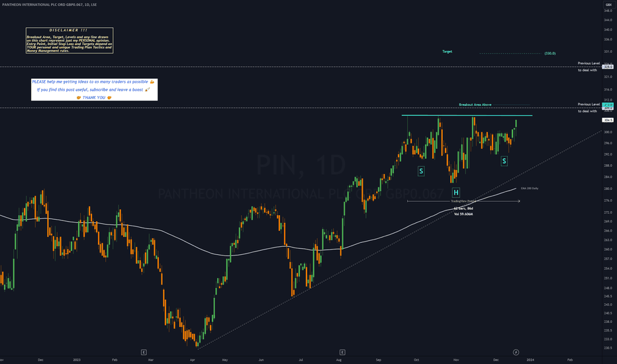Image resolution: width=617 pixels, height=364 pixels.
Task: Click the Breakout Area Above label
Action: [x=475, y=105]
